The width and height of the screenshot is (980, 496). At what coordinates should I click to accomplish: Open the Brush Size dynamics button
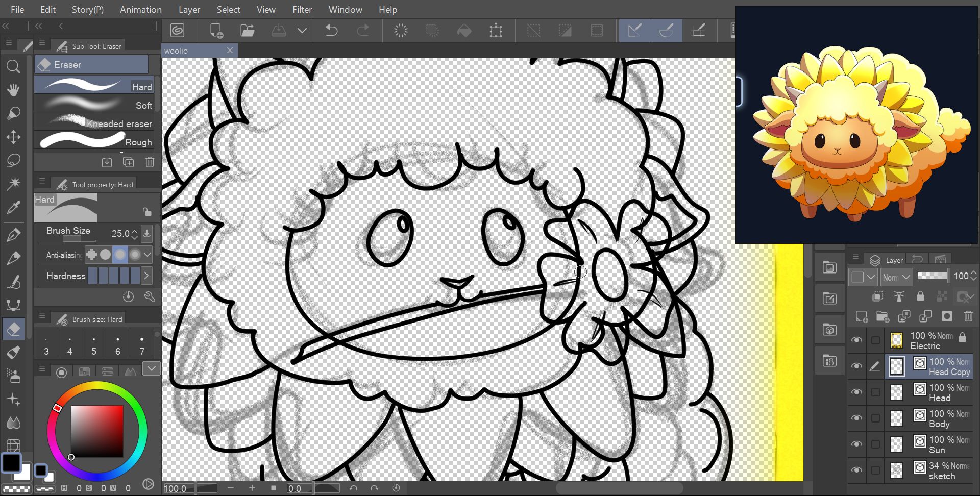tap(146, 233)
